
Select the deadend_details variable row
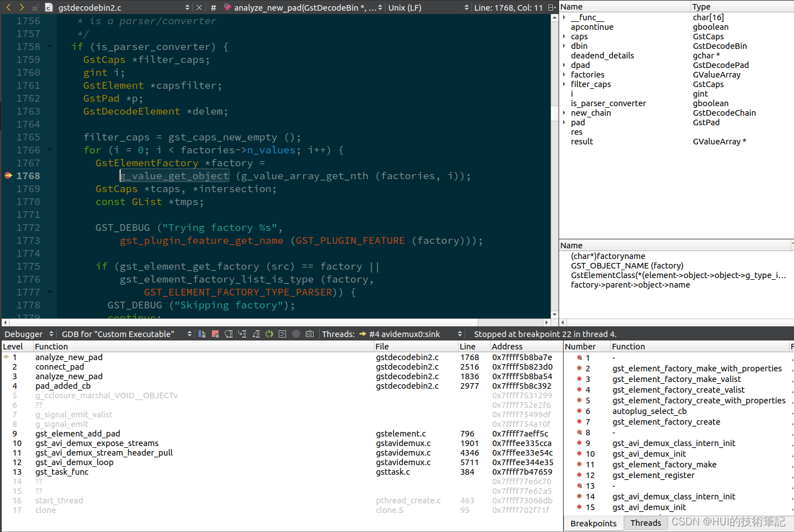[676, 56]
